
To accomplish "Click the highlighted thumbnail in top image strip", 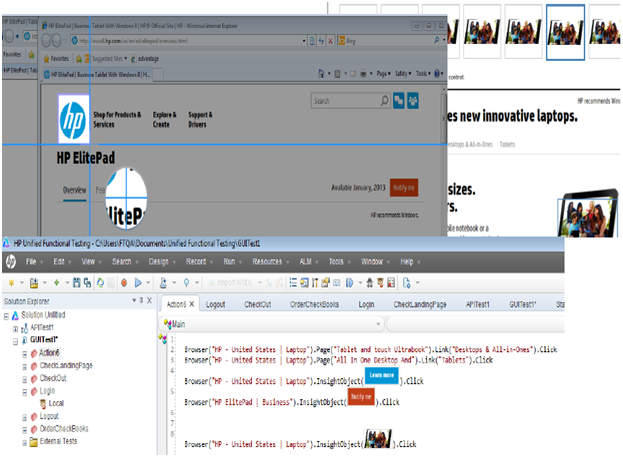I will pos(565,33).
